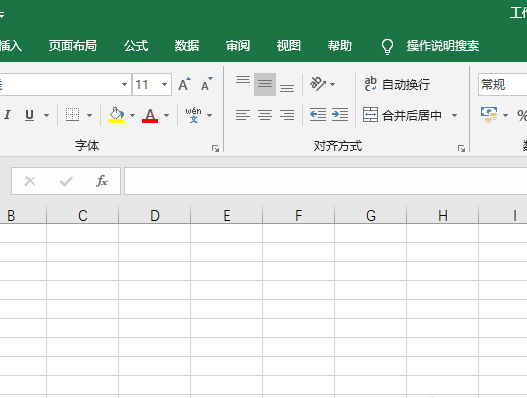This screenshot has height=398, width=527.
Task: Toggle middle vertical alignment icon
Action: pyautogui.click(x=265, y=84)
